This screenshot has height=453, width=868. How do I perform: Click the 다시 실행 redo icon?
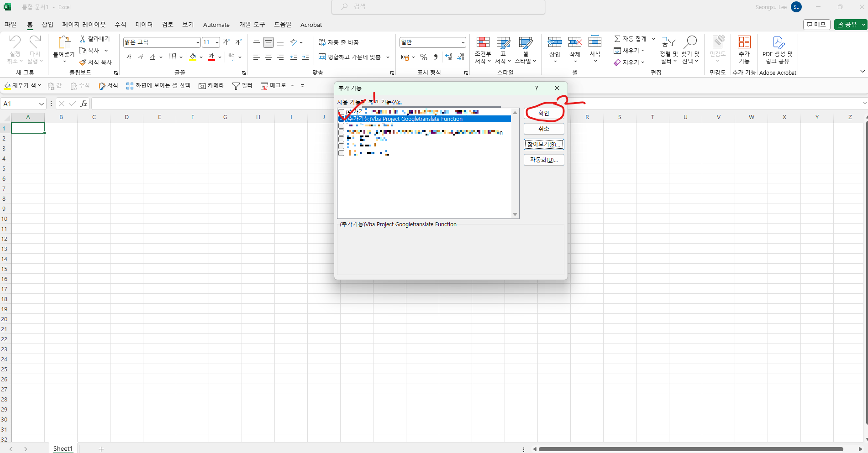coord(35,42)
